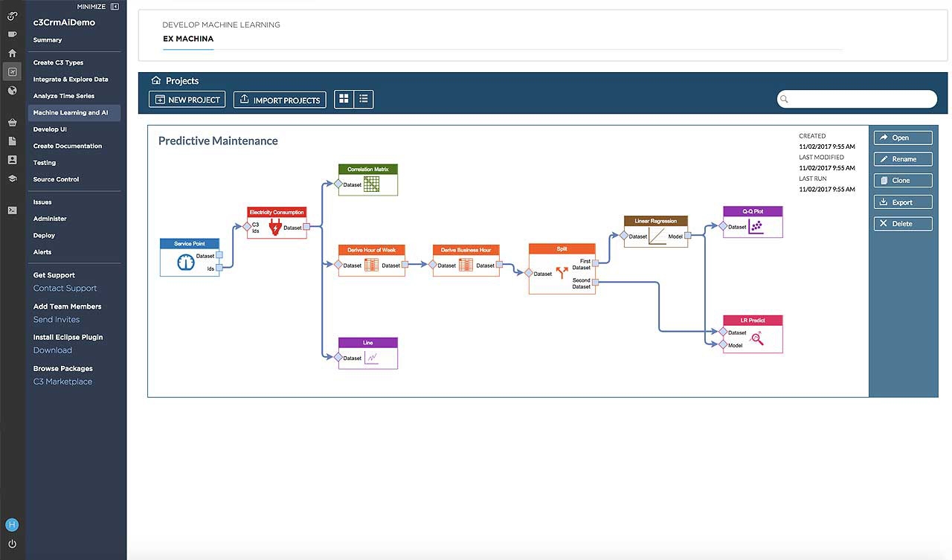Go to Create Documentation
This screenshot has width=952, height=560.
68,146
